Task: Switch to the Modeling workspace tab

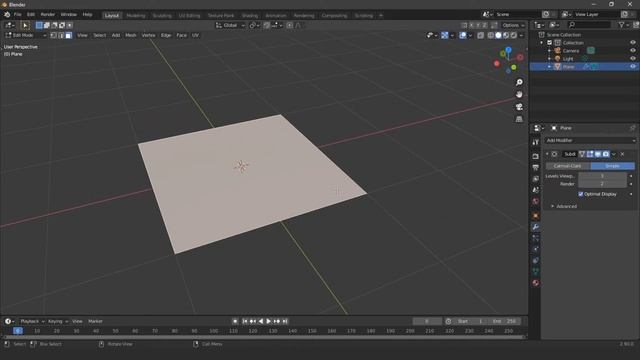Action: coord(136,16)
